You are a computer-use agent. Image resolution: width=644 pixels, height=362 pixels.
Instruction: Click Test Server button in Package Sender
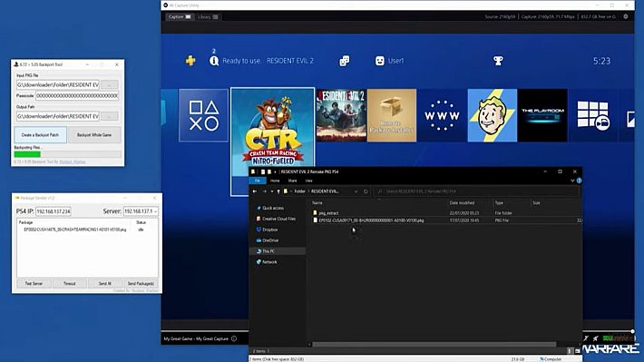34,283
